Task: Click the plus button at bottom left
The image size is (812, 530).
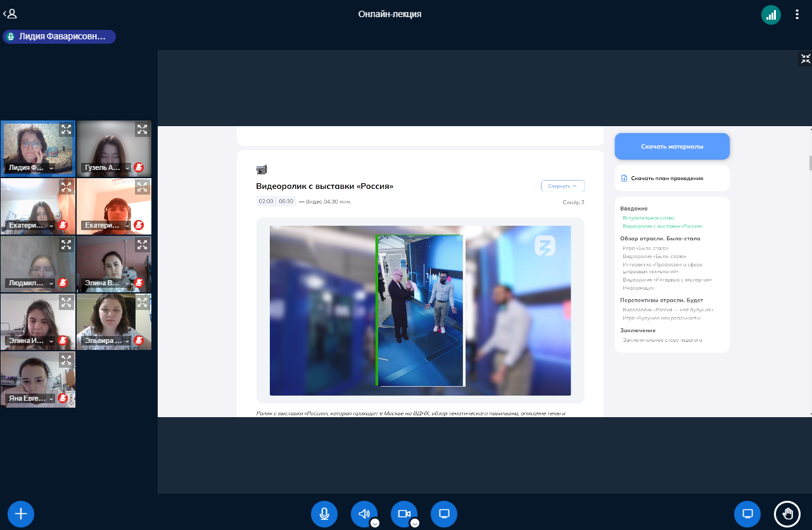Action: click(x=21, y=514)
